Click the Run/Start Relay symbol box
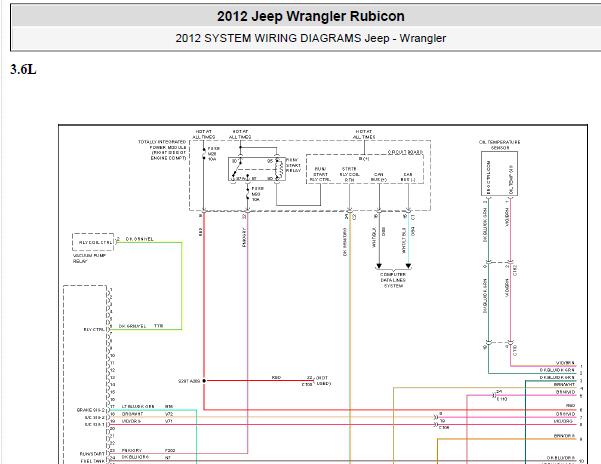601x464 pixels. click(257, 169)
